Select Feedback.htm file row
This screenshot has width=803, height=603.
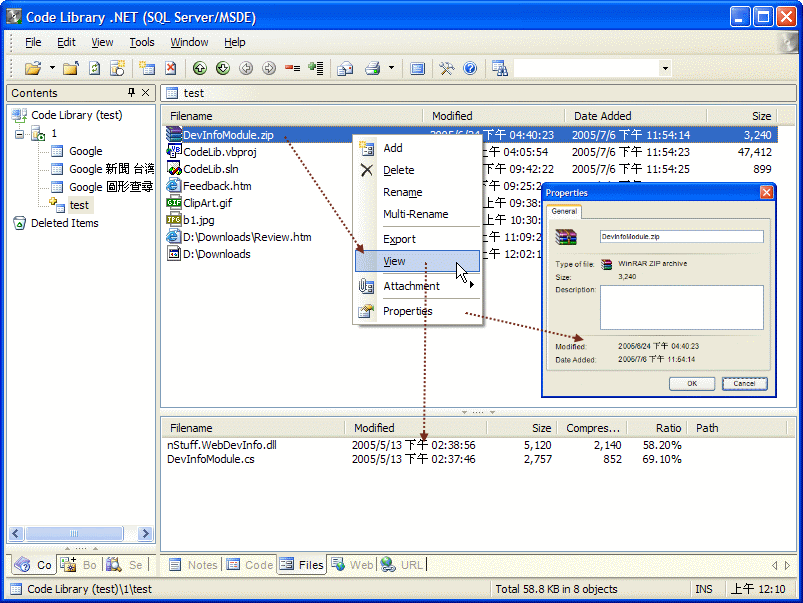[217, 186]
